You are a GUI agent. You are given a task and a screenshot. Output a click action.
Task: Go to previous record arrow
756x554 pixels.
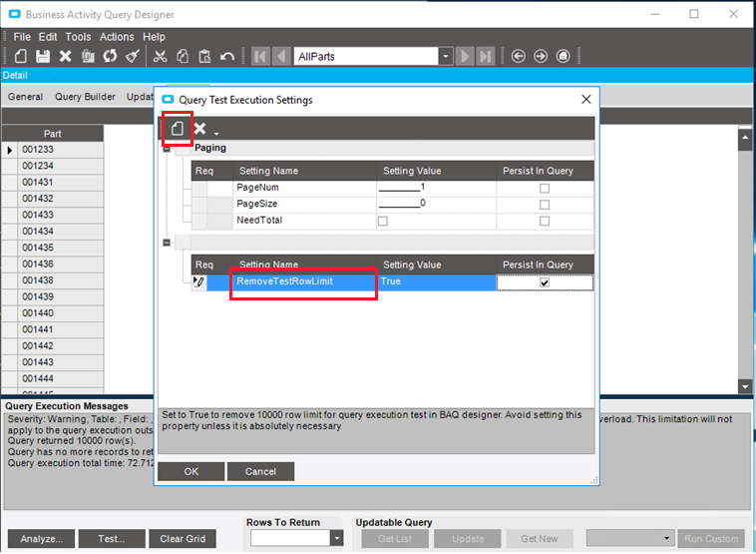point(281,57)
